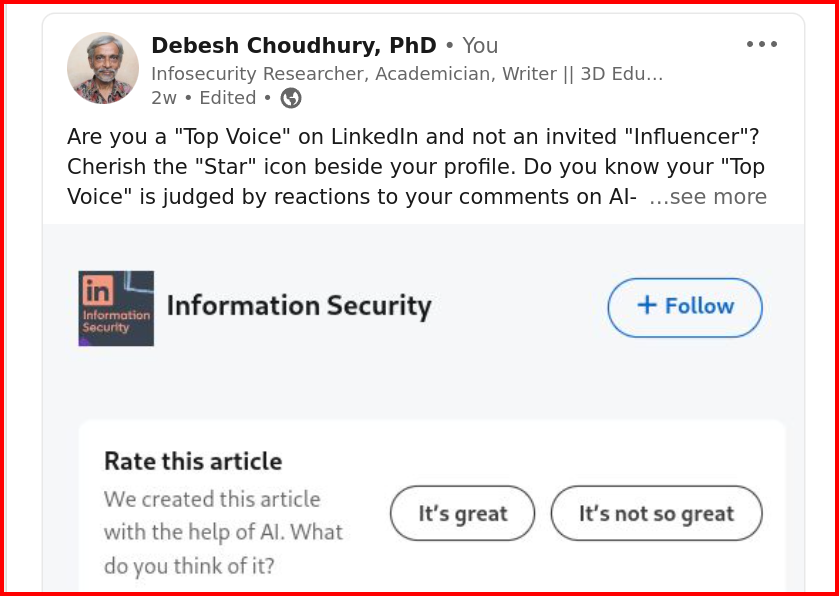The height and width of the screenshot is (596, 839).
Task: Open the three-dot post options menu
Action: click(762, 44)
